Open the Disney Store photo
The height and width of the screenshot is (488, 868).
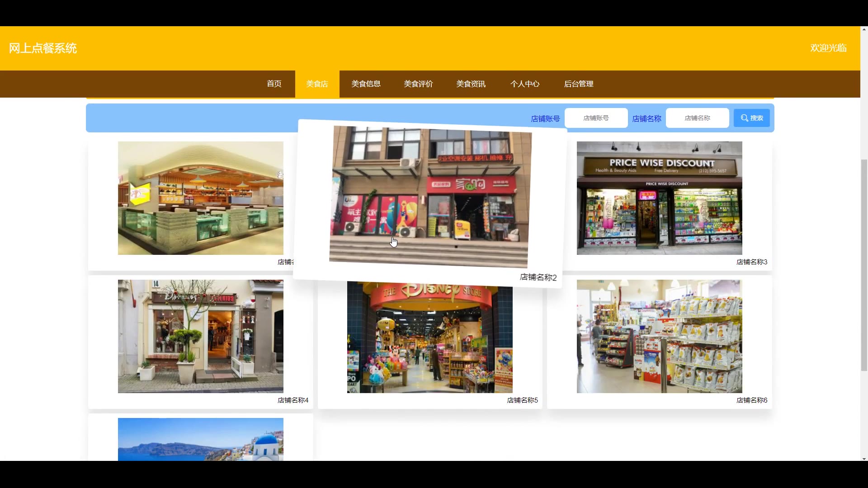[430, 338]
